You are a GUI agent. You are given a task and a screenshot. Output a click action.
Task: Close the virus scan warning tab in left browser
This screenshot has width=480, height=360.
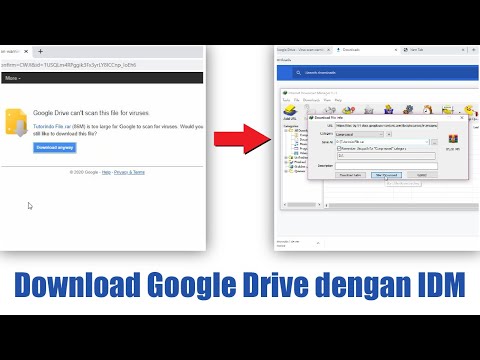coord(26,51)
